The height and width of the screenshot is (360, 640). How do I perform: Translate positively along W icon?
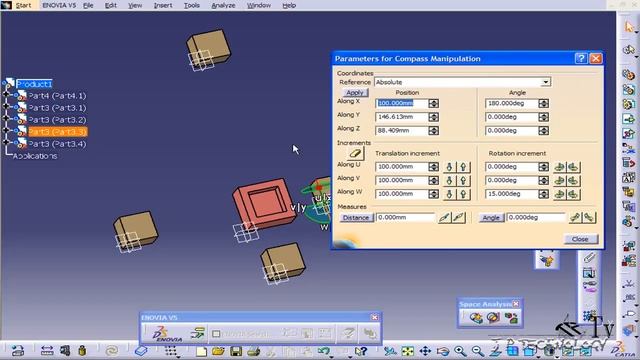(463, 194)
